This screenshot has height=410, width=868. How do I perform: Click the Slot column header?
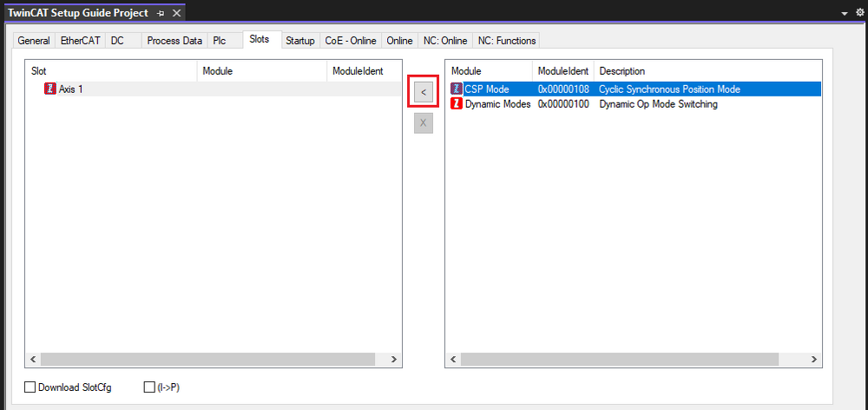pyautogui.click(x=111, y=71)
